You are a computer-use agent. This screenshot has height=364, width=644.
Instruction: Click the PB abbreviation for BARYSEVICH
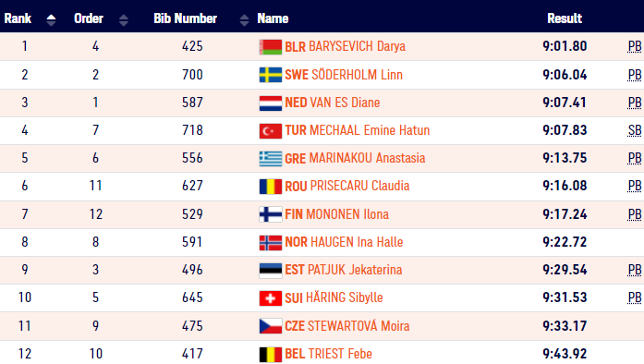(x=635, y=46)
